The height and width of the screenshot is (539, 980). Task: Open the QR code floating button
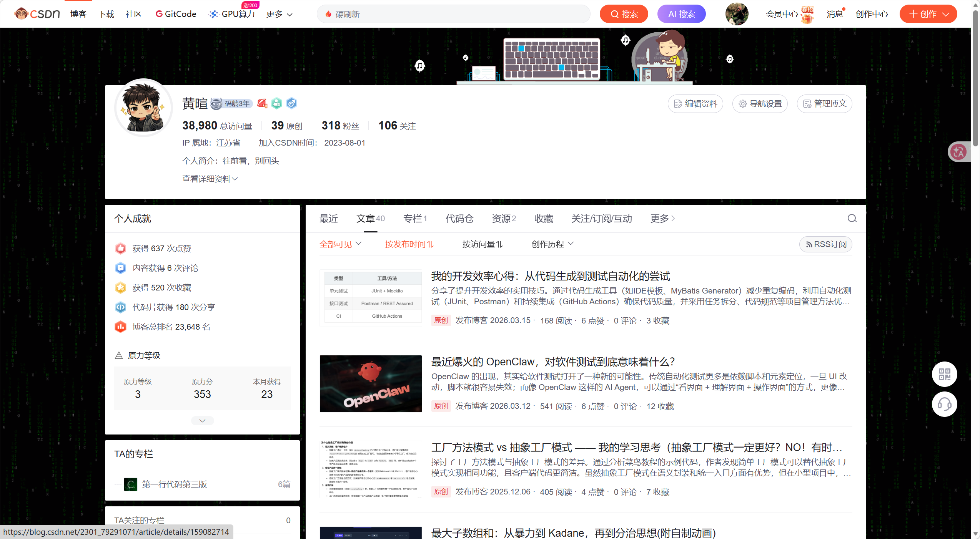[944, 374]
